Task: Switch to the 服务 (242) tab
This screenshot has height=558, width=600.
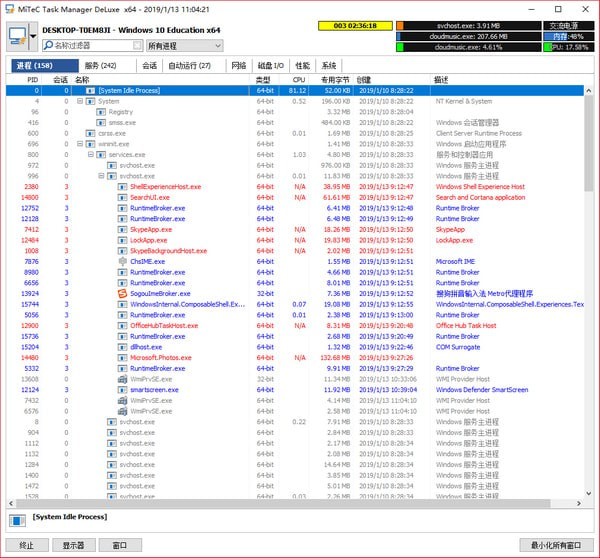Action: point(101,65)
